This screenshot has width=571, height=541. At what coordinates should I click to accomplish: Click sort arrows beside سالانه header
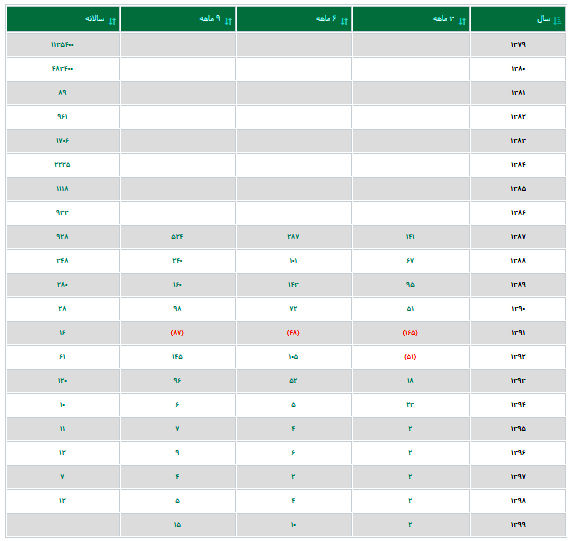click(x=112, y=21)
